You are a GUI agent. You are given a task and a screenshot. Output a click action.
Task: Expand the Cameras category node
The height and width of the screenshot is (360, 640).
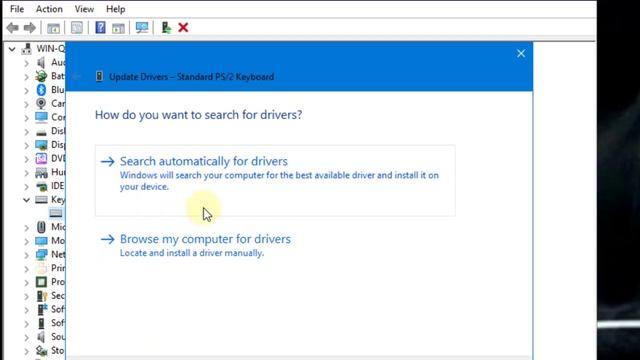(x=27, y=104)
